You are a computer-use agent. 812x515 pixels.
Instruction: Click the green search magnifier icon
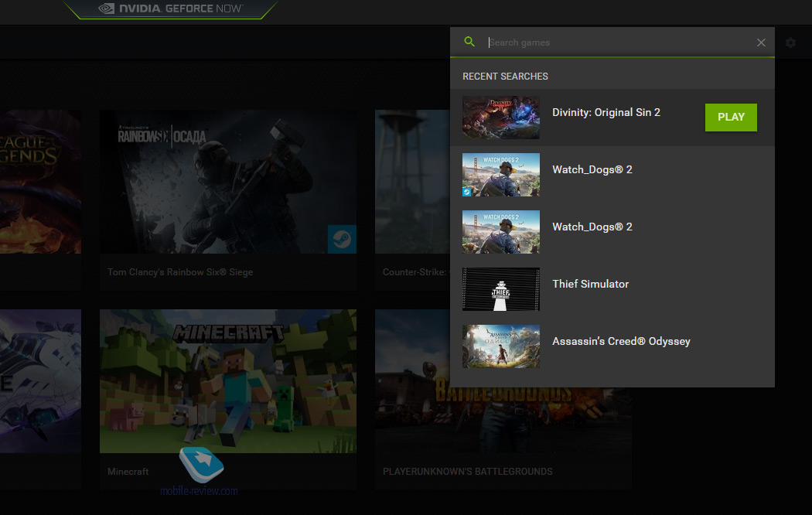pyautogui.click(x=469, y=42)
